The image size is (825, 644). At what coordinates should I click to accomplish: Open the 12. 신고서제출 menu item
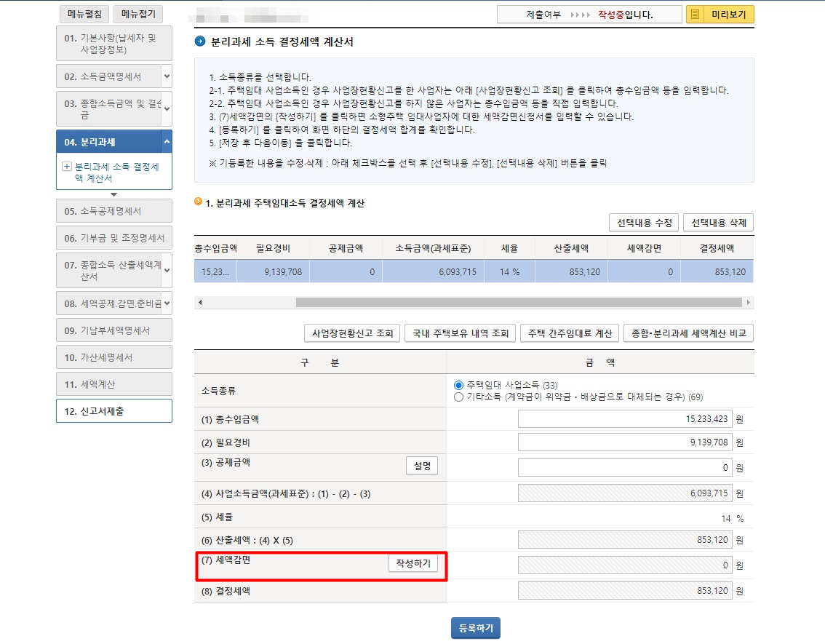pos(114,411)
